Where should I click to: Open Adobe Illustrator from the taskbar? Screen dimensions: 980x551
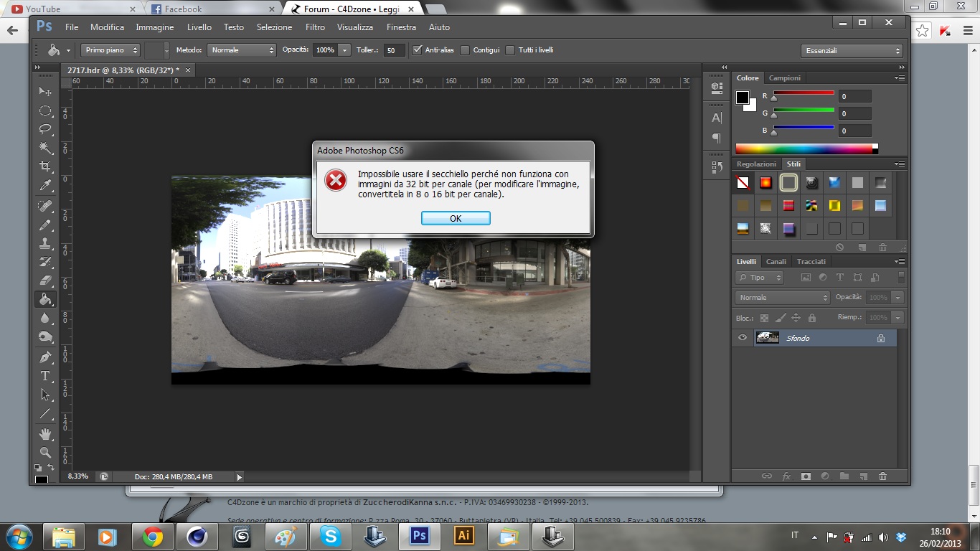coord(464,536)
